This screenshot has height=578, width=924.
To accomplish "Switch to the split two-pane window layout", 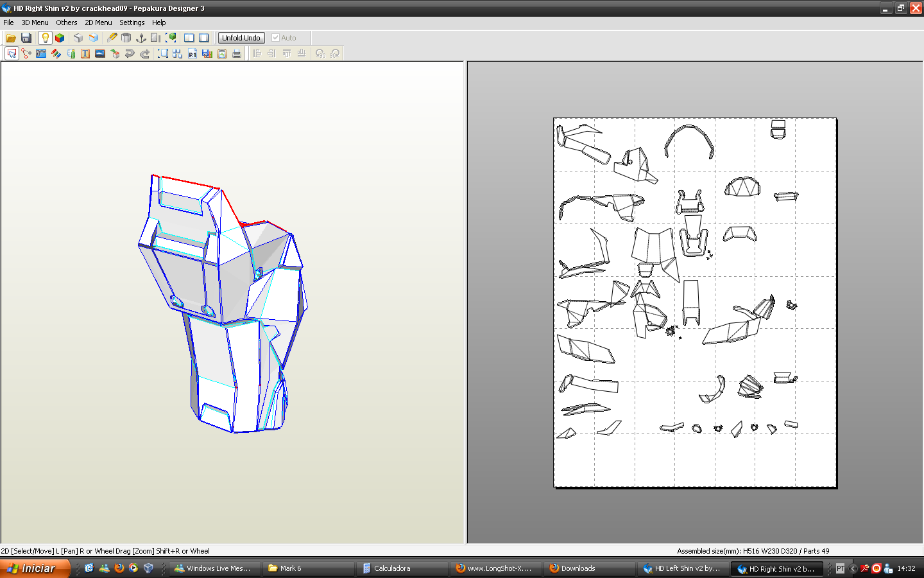I will [189, 38].
